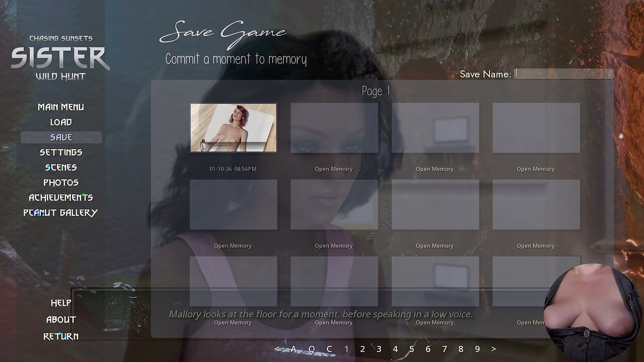Switch to save page 3
Viewport: 644px width, 362px height.
pos(379,349)
